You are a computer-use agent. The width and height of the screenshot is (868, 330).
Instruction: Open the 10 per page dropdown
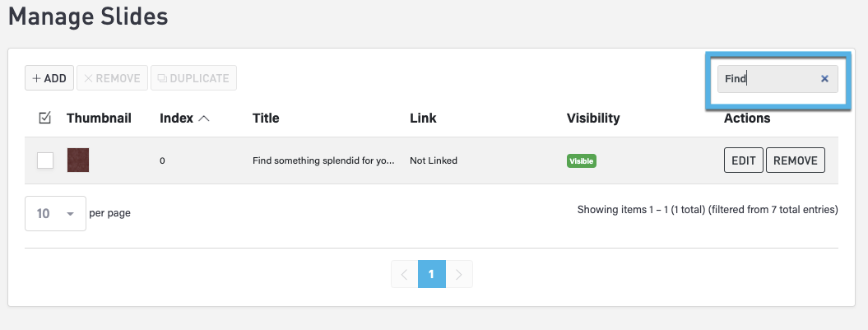click(x=55, y=213)
